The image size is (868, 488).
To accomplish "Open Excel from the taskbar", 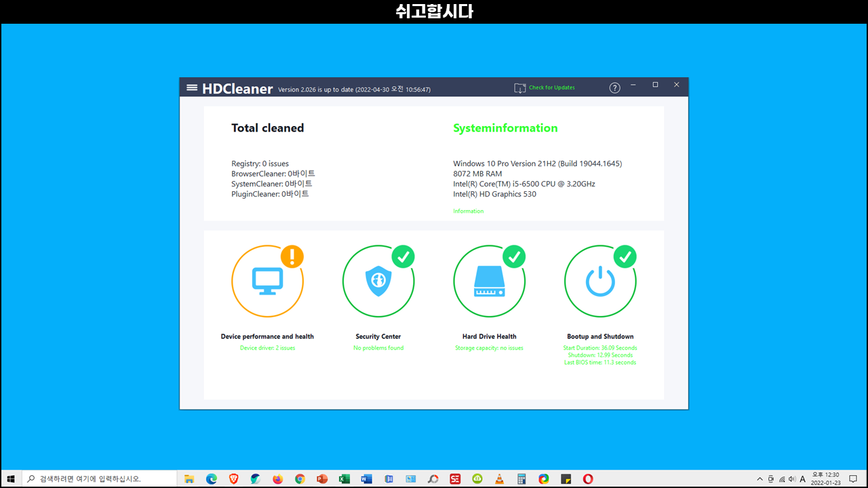I will (344, 479).
